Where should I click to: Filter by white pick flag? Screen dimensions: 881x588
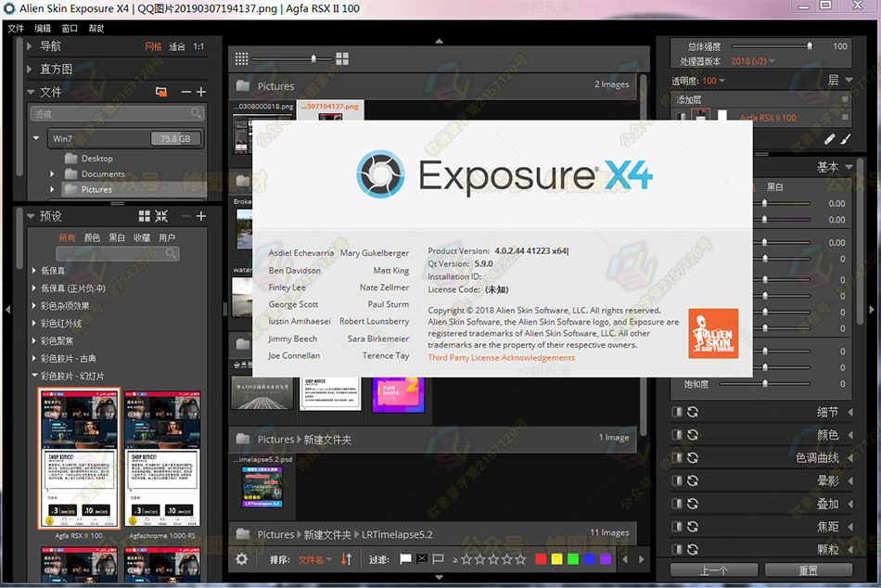click(405, 559)
